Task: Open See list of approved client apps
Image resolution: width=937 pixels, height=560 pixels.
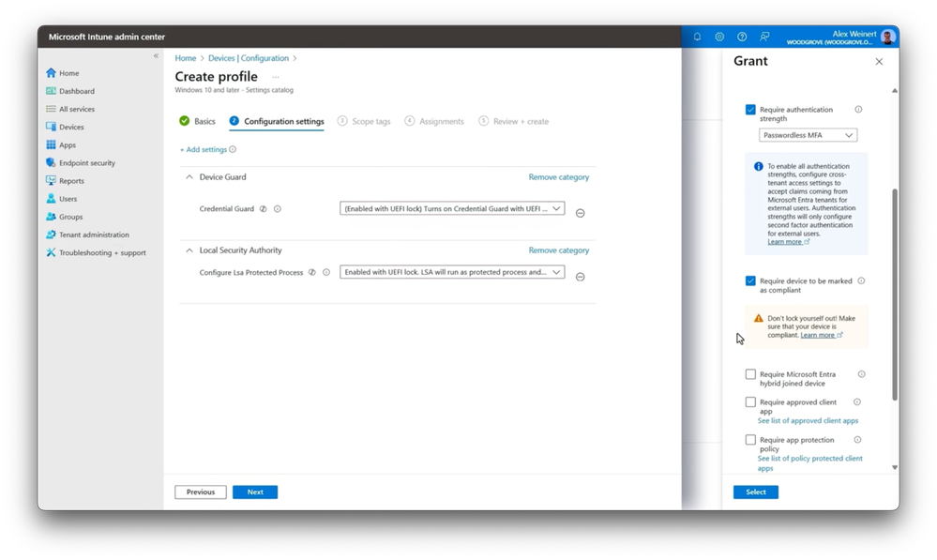Action: point(808,421)
